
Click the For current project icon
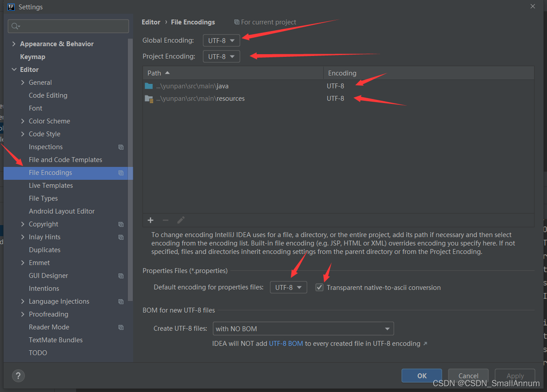(237, 22)
